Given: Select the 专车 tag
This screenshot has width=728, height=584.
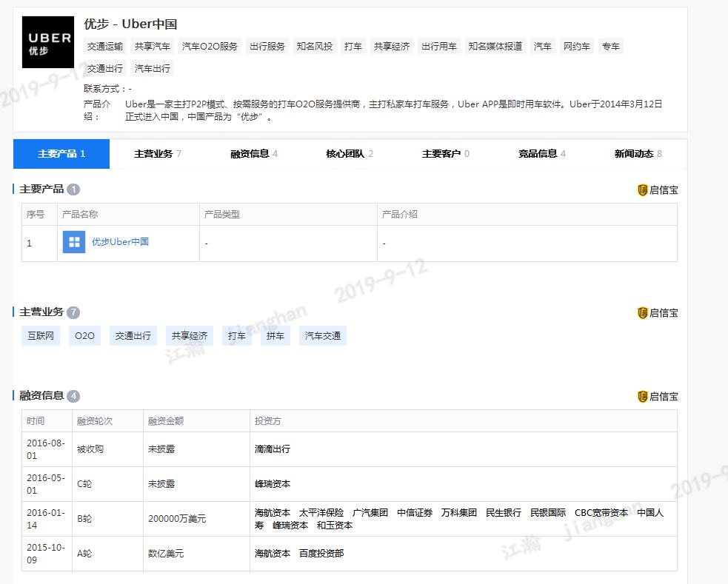Looking at the screenshot, I should point(610,47).
